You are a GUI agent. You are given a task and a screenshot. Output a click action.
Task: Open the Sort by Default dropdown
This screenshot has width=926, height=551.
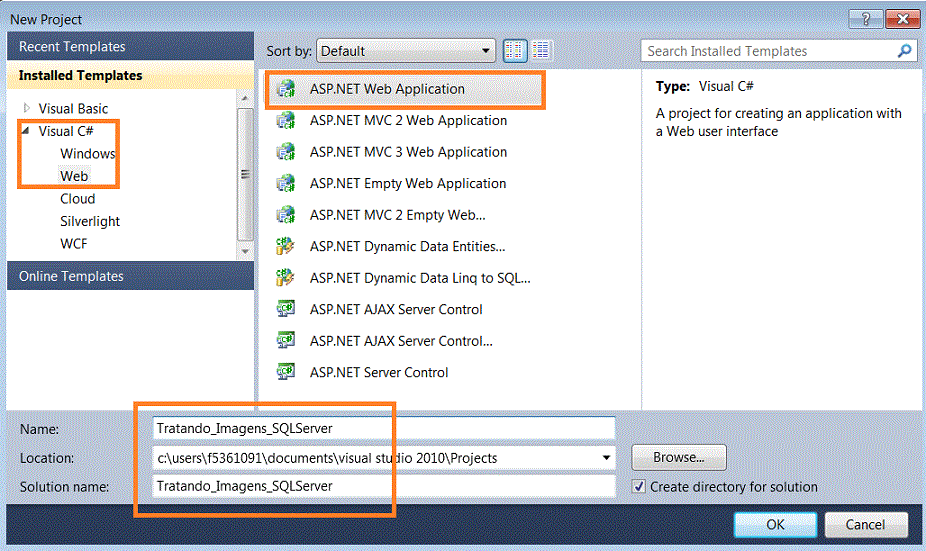tap(406, 51)
